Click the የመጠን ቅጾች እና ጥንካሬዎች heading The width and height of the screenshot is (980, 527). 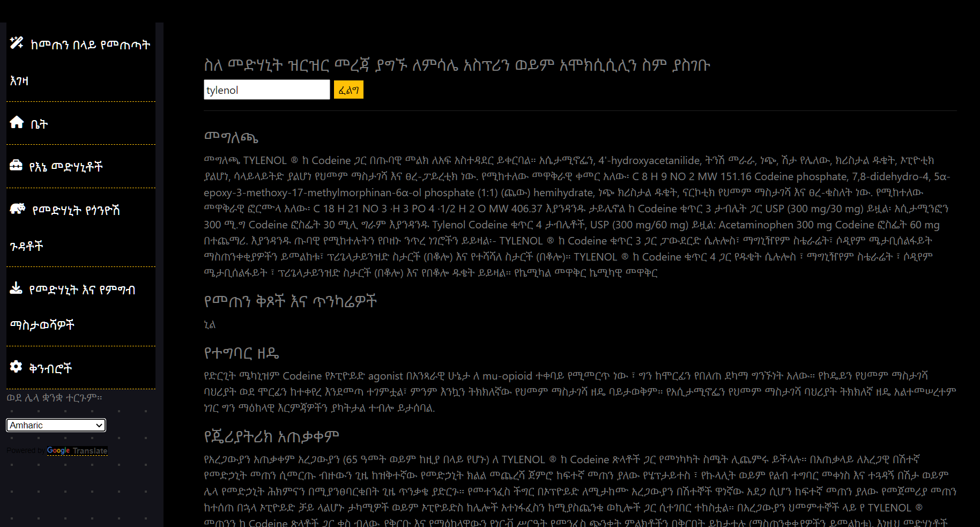coord(291,301)
